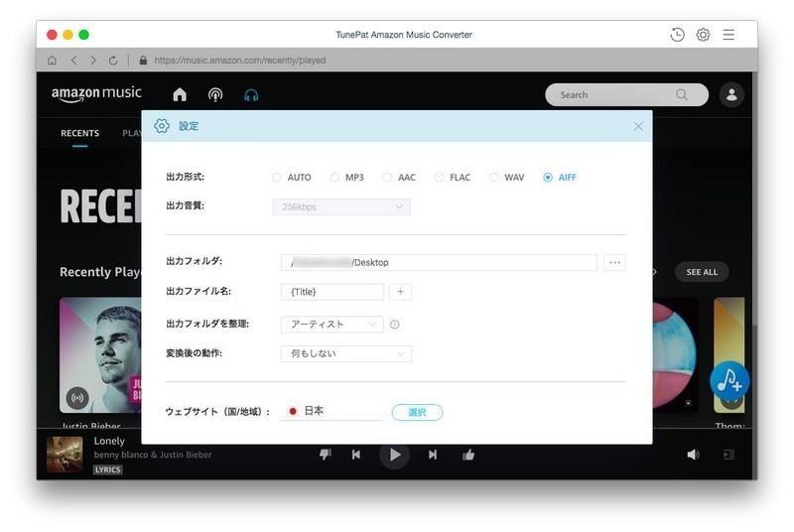This screenshot has height=532, width=794.
Task: Click the gear icon in the settings dialog header
Action: tap(162, 126)
